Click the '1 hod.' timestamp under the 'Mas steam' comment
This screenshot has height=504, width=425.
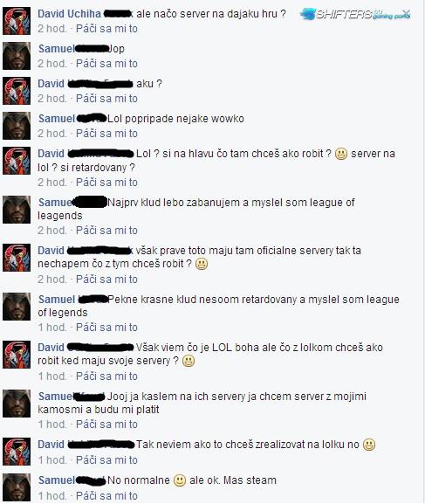coord(52,496)
